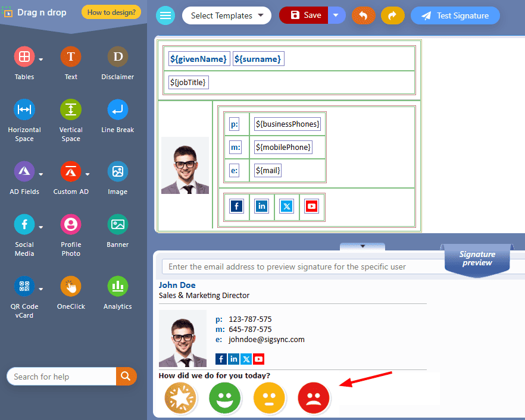525x420 pixels.
Task: Select the ${businessPhones} field
Action: 287,124
